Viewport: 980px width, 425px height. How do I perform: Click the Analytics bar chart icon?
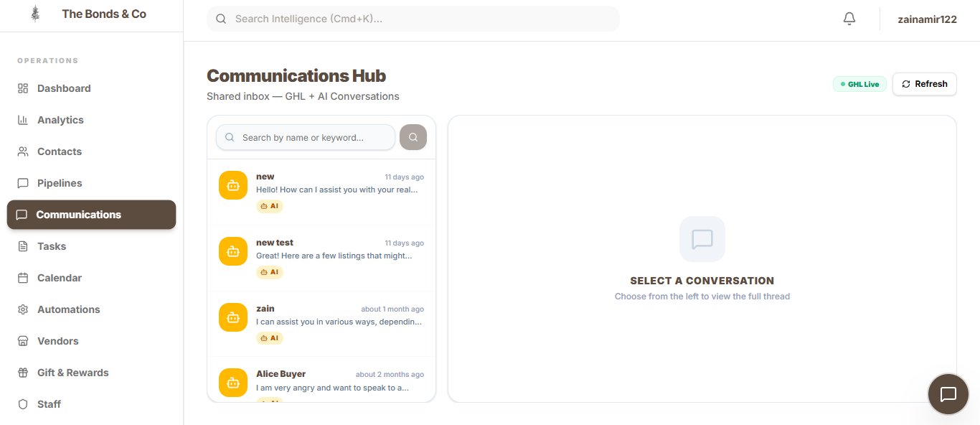23,120
